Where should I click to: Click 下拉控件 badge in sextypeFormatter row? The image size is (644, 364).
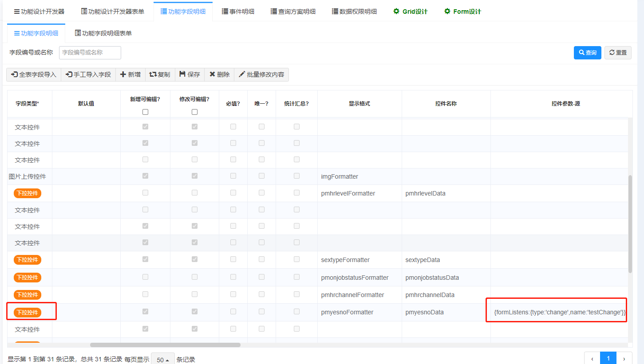[x=28, y=260]
